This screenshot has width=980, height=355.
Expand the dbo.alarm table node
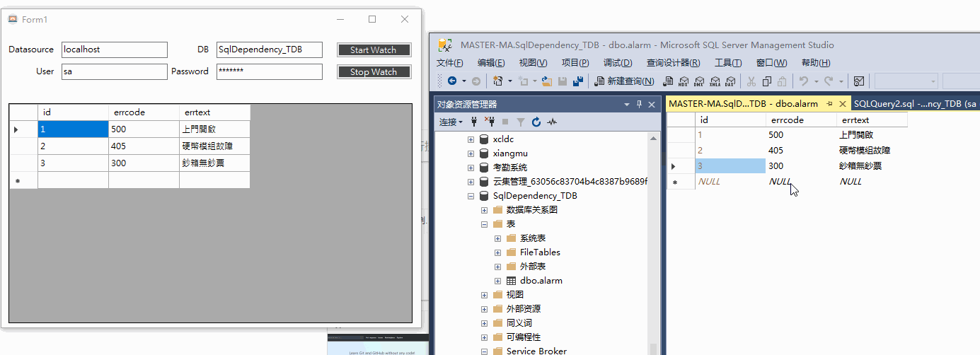(x=498, y=281)
